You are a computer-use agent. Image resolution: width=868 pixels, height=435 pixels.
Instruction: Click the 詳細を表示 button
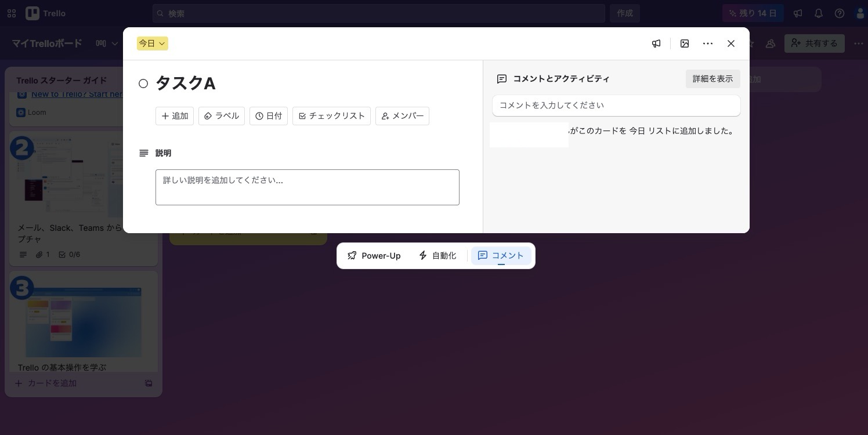(713, 79)
